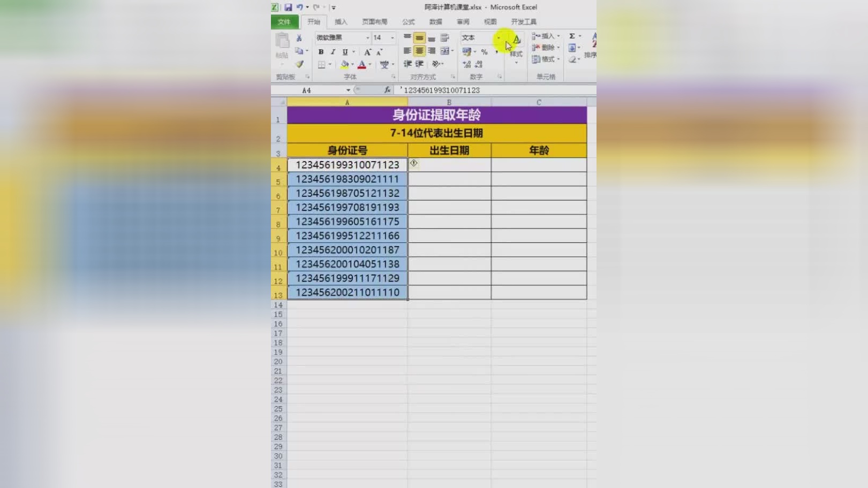Switch to the 开发工具 (Developer) tab
This screenshot has width=868, height=488.
coord(524,22)
